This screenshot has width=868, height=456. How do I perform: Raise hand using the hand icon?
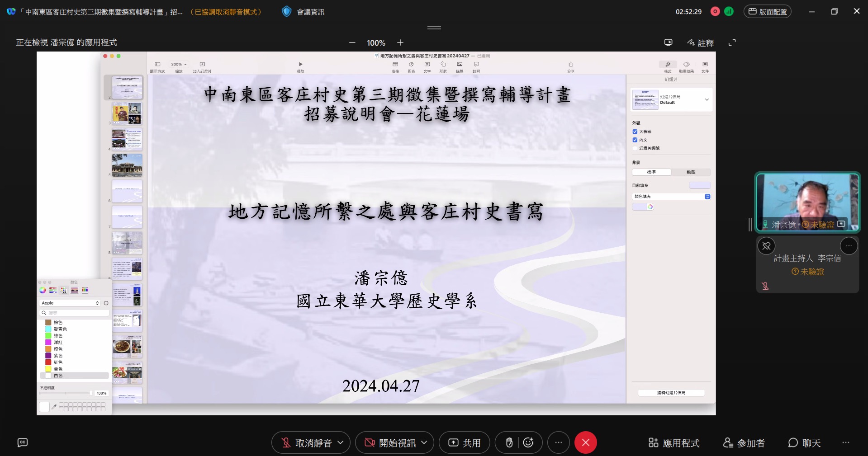click(x=509, y=443)
